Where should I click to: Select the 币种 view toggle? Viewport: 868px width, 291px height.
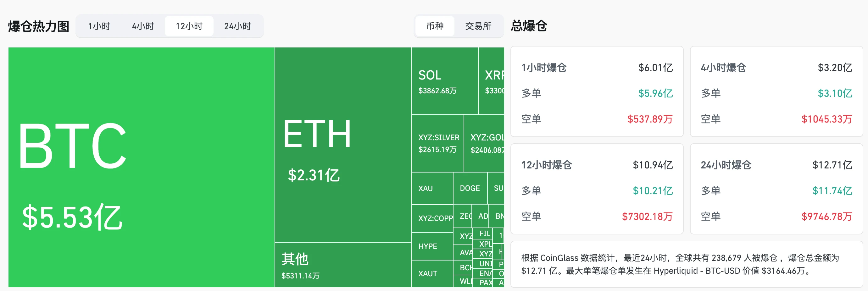click(435, 26)
